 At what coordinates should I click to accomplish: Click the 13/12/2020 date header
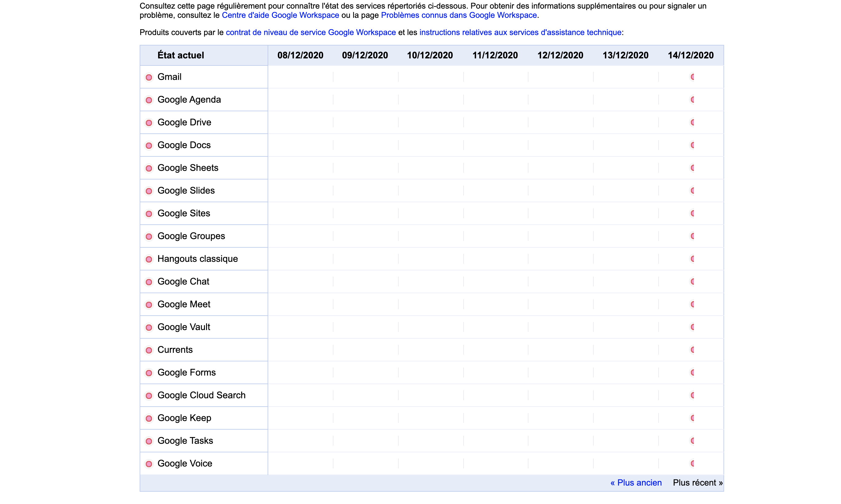pos(625,55)
